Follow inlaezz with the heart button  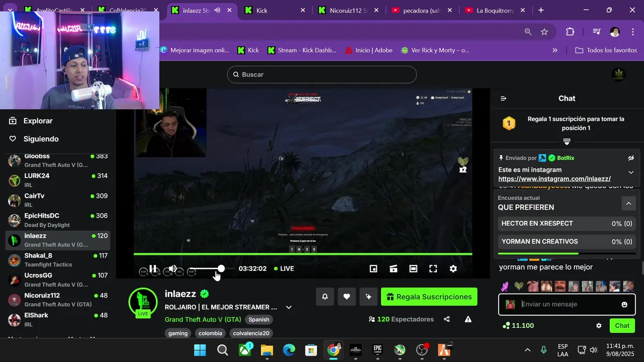pos(347,297)
